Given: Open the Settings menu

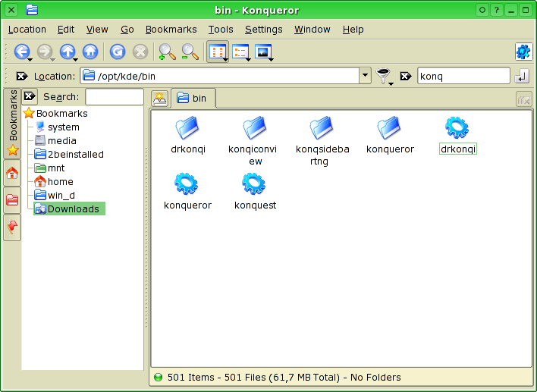Looking at the screenshot, I should point(263,30).
